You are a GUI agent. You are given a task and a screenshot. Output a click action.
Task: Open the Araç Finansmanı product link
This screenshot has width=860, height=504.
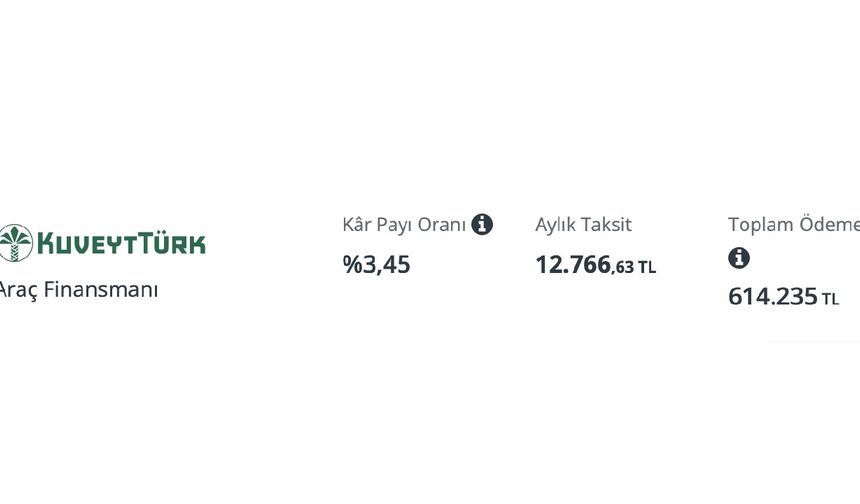coord(78,290)
